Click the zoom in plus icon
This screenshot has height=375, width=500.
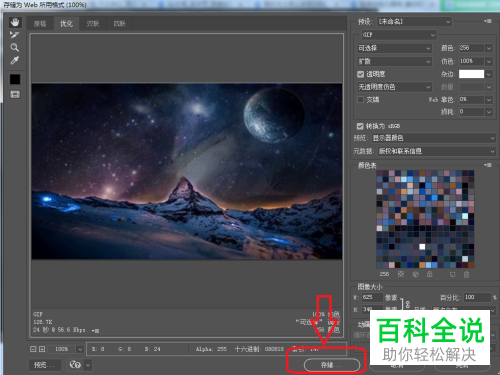pyautogui.click(x=42, y=349)
